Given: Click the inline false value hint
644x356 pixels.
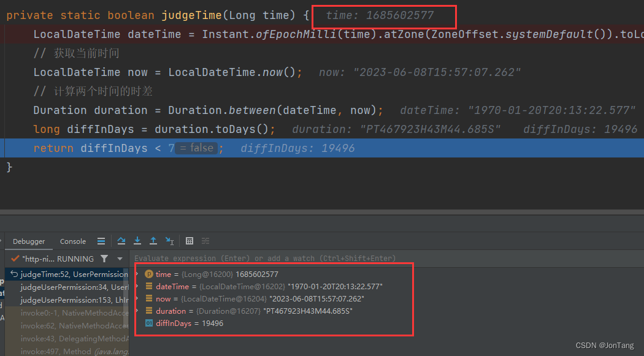Looking at the screenshot, I should (196, 147).
